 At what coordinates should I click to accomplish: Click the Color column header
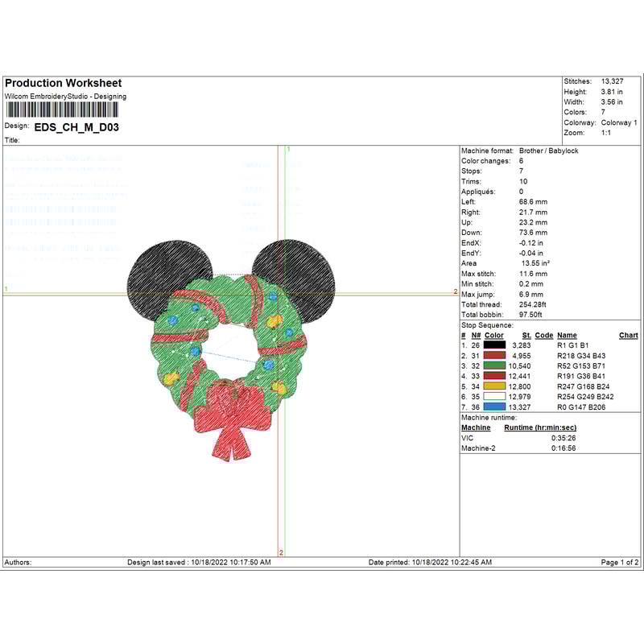[493, 335]
